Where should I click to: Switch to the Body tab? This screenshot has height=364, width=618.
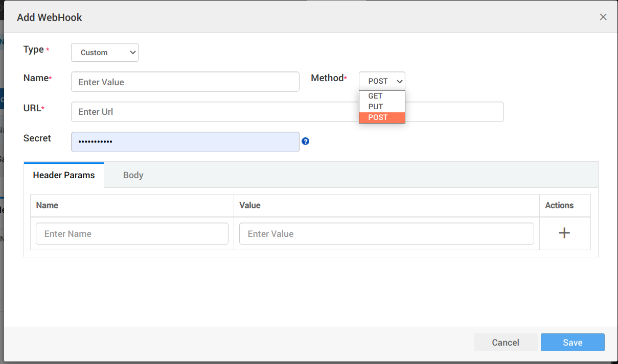click(133, 175)
